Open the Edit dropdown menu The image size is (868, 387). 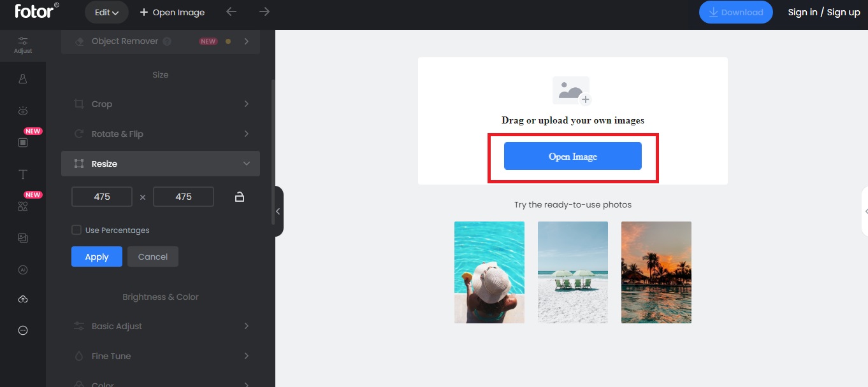pos(106,11)
